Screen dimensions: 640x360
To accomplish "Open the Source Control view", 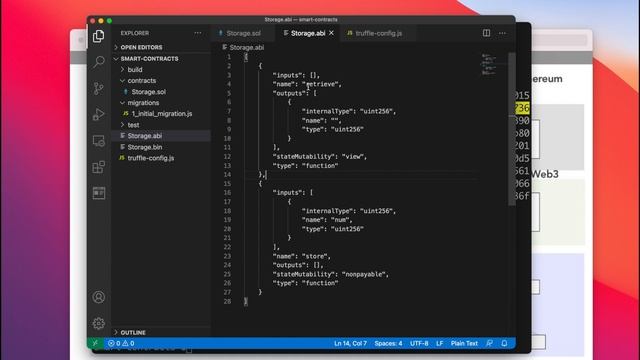I will [98, 88].
